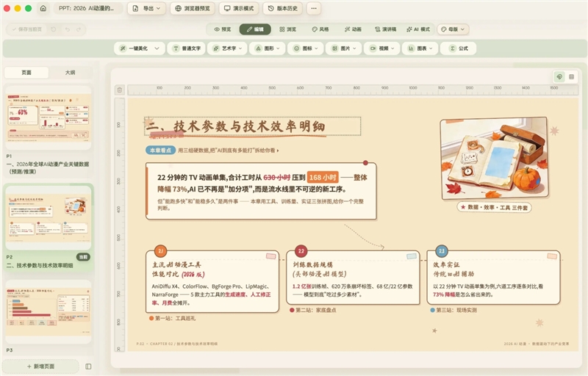
Task: Click the 第三站：现场实测 label
Action: pyautogui.click(x=453, y=310)
